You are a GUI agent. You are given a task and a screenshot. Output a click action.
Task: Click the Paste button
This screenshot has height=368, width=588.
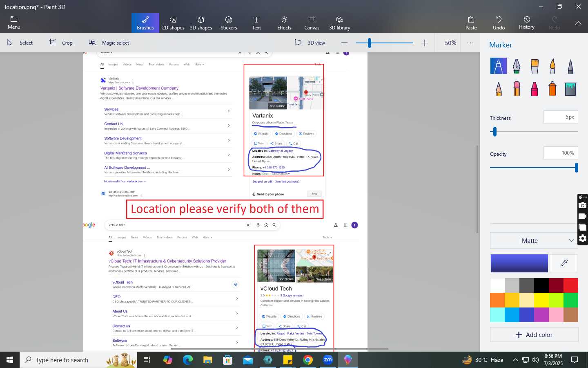[x=471, y=23]
